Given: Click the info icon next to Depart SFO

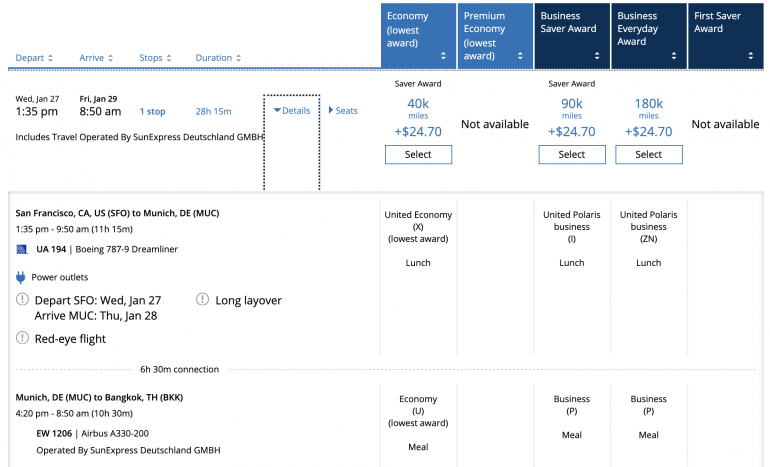Looking at the screenshot, I should point(22,300).
